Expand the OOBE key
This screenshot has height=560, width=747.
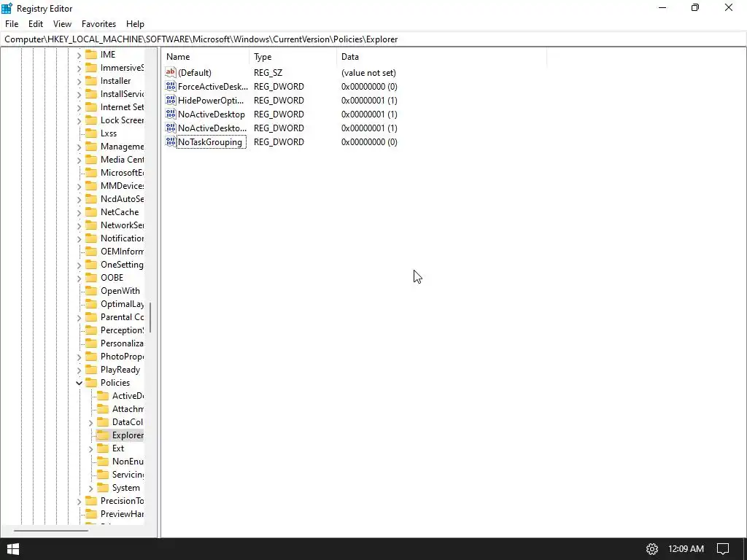tap(79, 278)
